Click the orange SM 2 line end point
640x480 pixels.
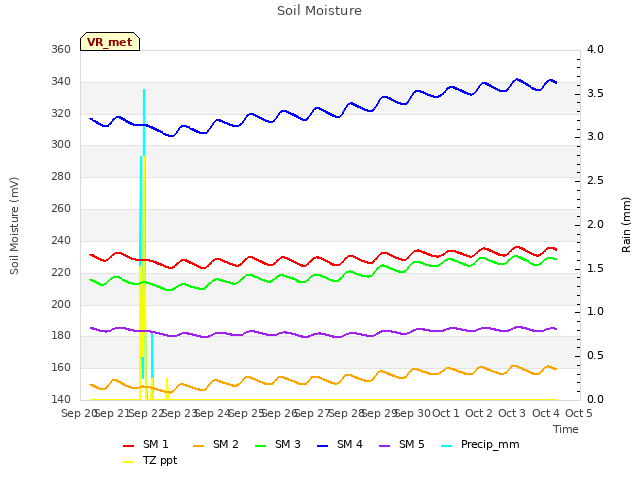coord(556,369)
